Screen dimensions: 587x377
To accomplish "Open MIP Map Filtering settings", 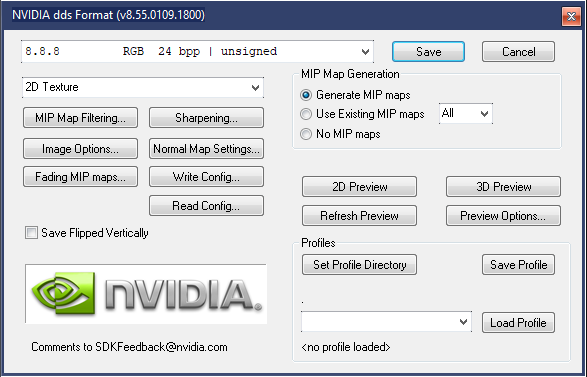I will 80,118.
